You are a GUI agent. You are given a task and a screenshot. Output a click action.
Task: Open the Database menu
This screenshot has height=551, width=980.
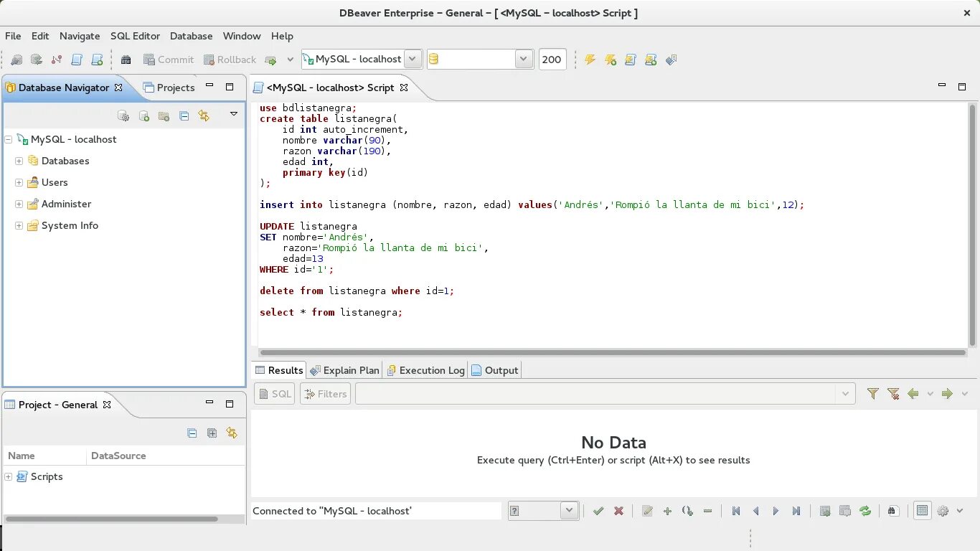(x=191, y=36)
